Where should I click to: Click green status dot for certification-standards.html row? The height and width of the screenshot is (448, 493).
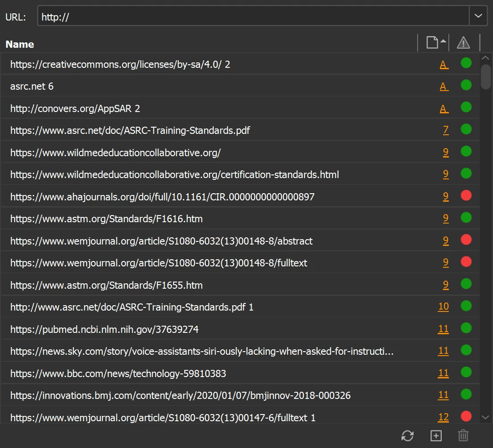tap(466, 173)
